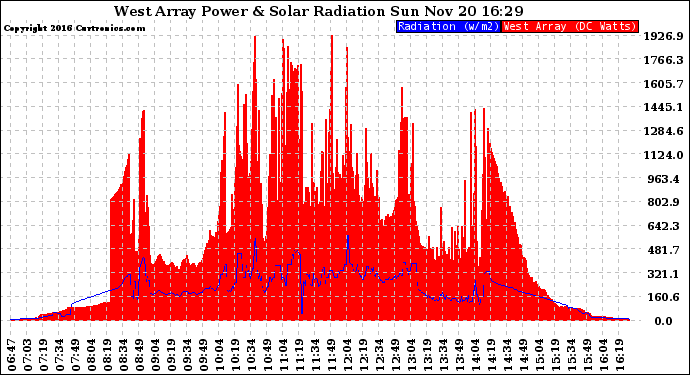Click the 10:19 time label
690x375 pixels.
click(235, 355)
